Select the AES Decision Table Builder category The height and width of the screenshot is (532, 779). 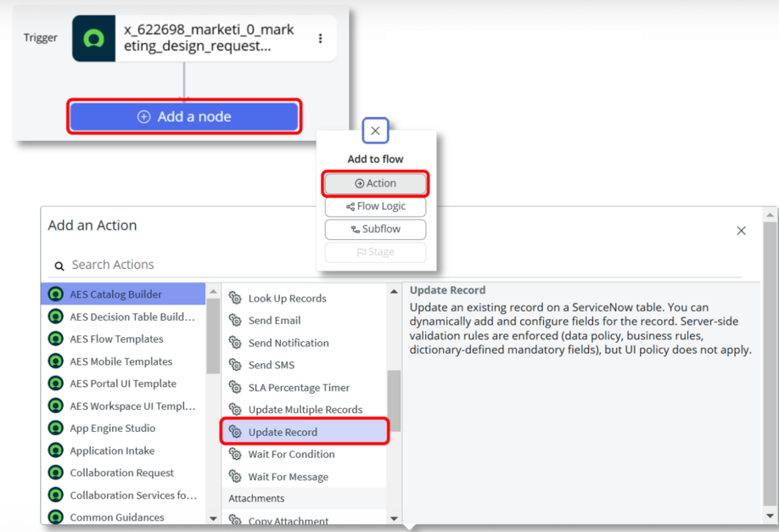[x=123, y=316]
